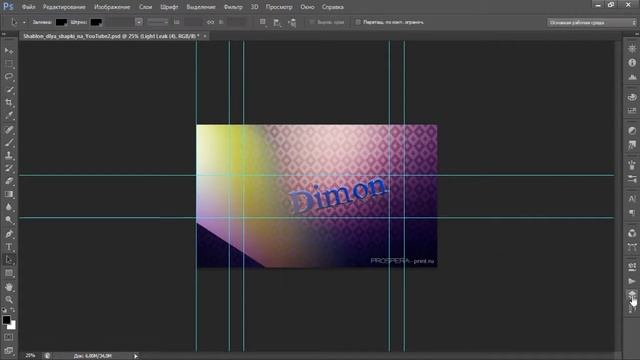Select the Eraser tool
640x360 pixels.
click(x=9, y=181)
